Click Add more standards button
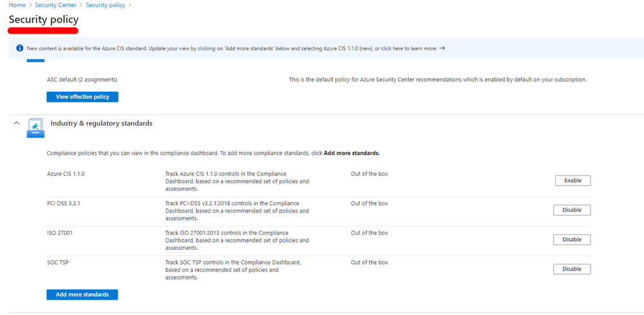644x315 pixels. point(82,294)
